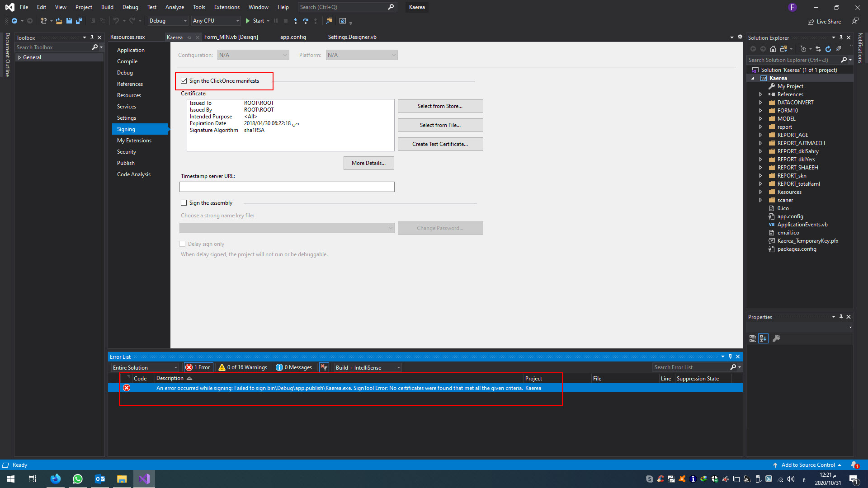Select the Security page in project properties
The height and width of the screenshot is (488, 868).
tap(127, 152)
